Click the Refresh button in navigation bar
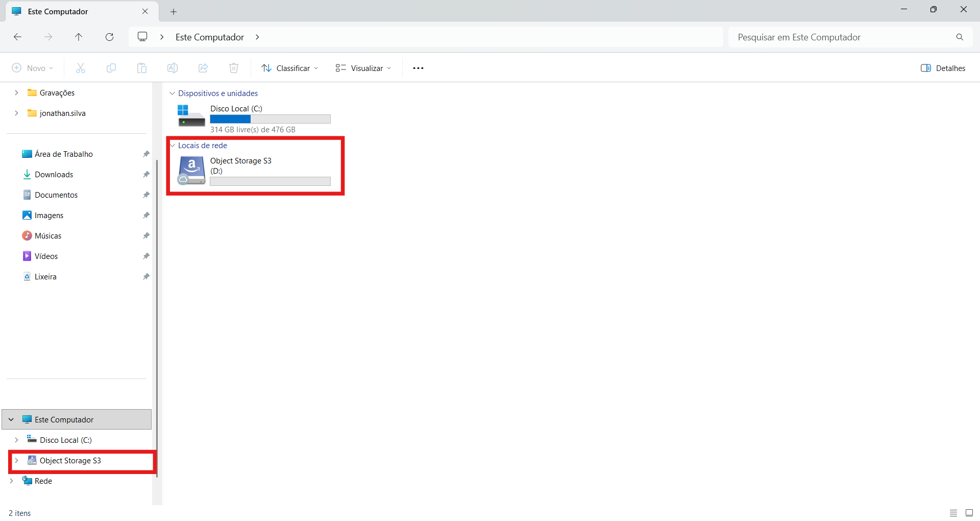This screenshot has height=521, width=980. (109, 37)
